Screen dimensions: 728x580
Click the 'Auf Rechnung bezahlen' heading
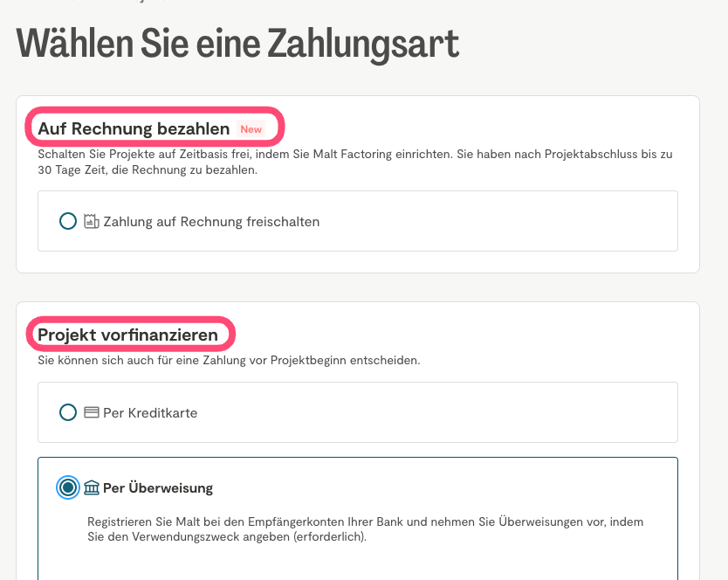click(134, 128)
